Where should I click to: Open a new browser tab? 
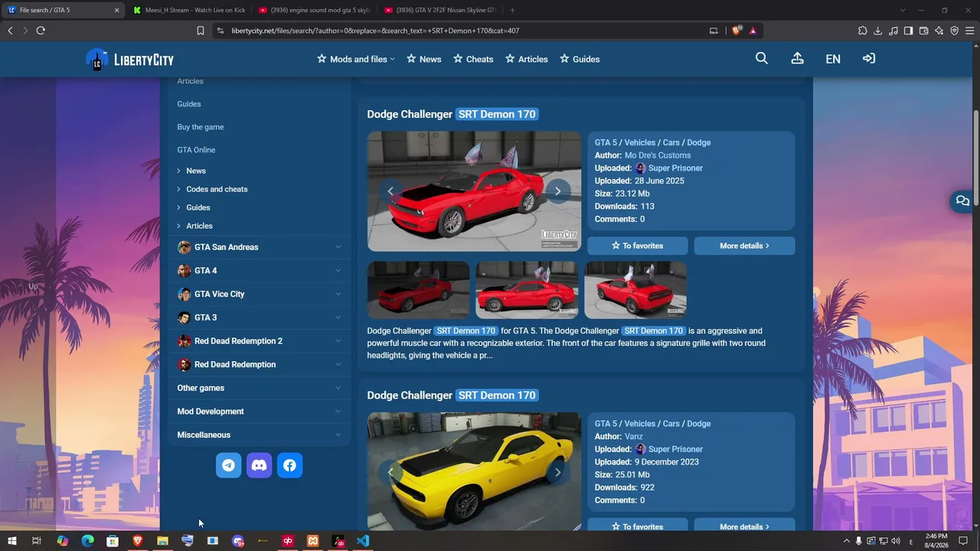[512, 10]
